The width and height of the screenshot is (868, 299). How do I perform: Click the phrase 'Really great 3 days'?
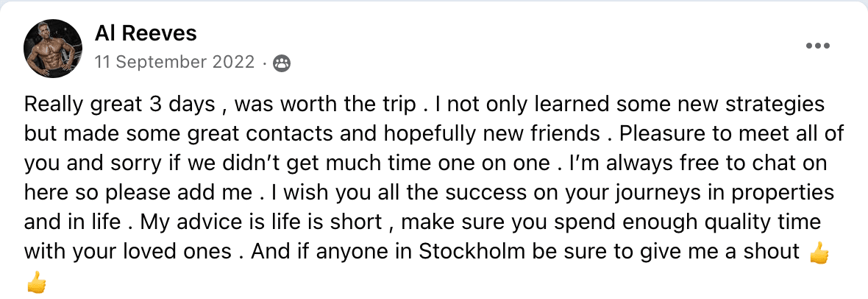[x=120, y=105]
